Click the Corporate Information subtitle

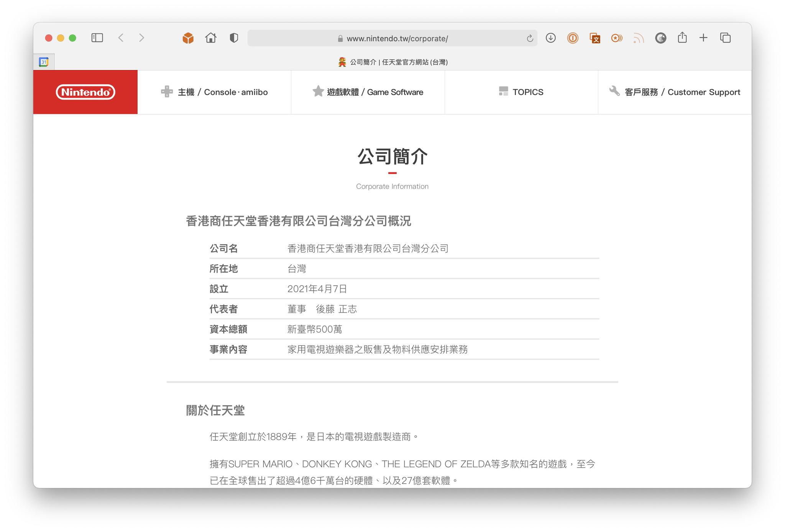[392, 187]
